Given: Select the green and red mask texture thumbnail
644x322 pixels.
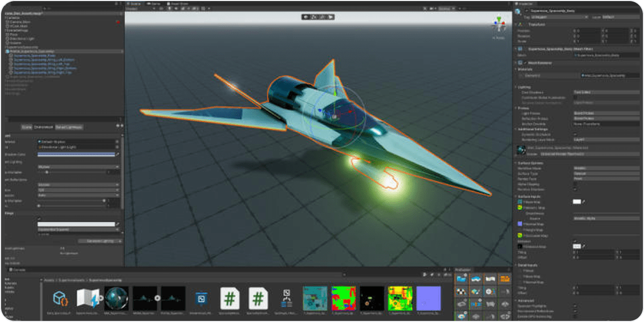Looking at the screenshot, I should tap(343, 298).
